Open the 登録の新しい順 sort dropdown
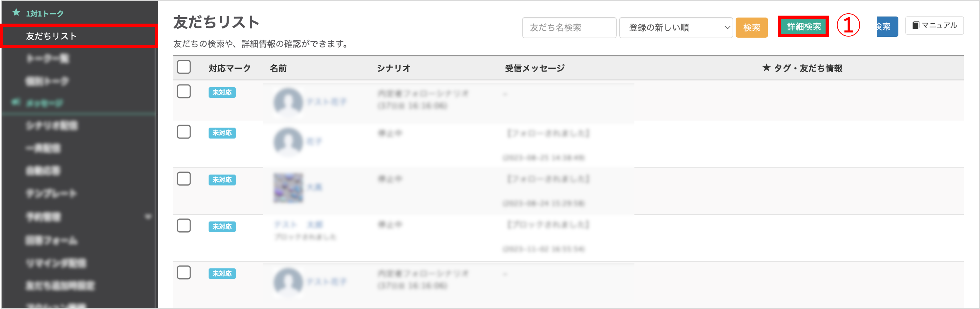This screenshot has width=980, height=309. tap(676, 27)
